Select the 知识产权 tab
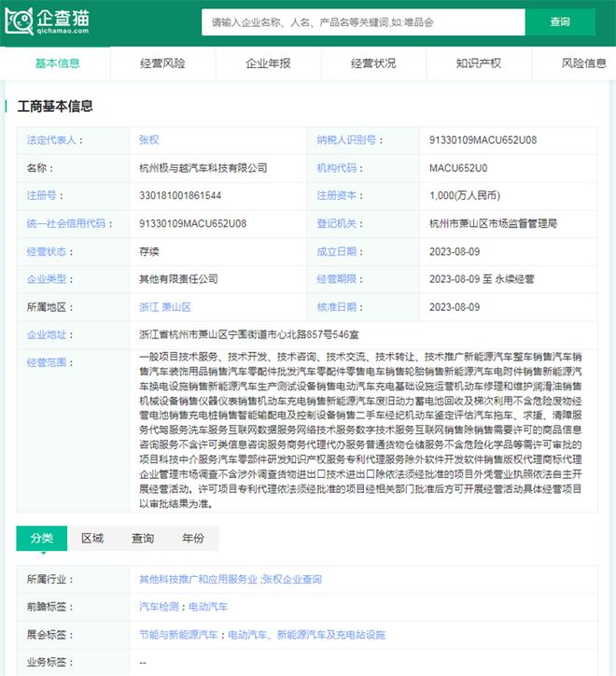 [x=479, y=63]
